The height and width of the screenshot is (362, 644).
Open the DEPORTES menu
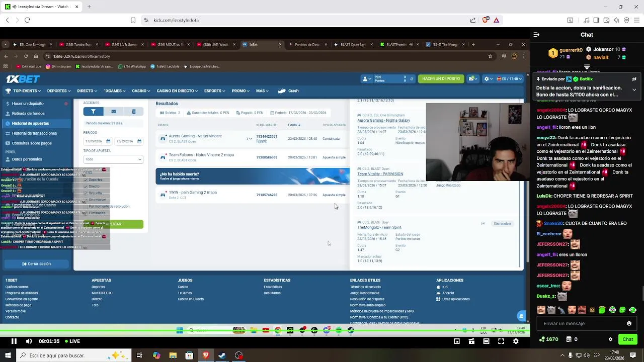(x=59, y=91)
